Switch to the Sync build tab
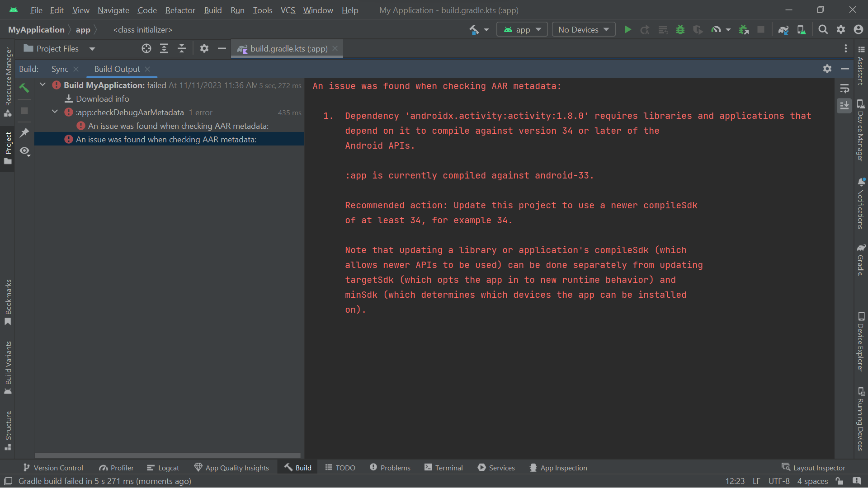Screen dimensions: 868x488 coord(60,69)
